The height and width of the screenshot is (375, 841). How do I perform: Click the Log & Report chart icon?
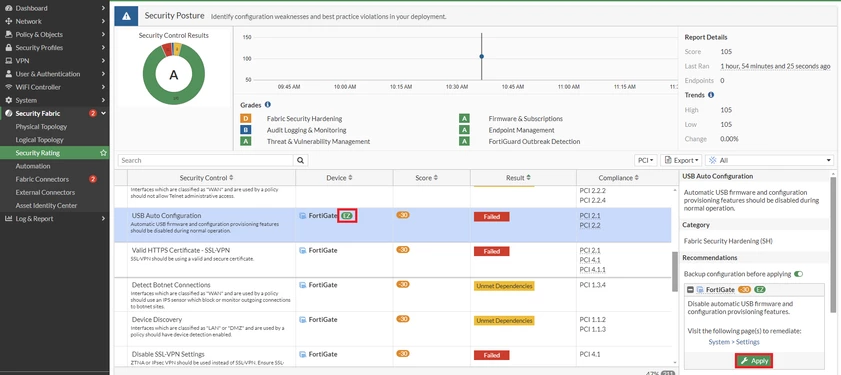click(x=8, y=218)
